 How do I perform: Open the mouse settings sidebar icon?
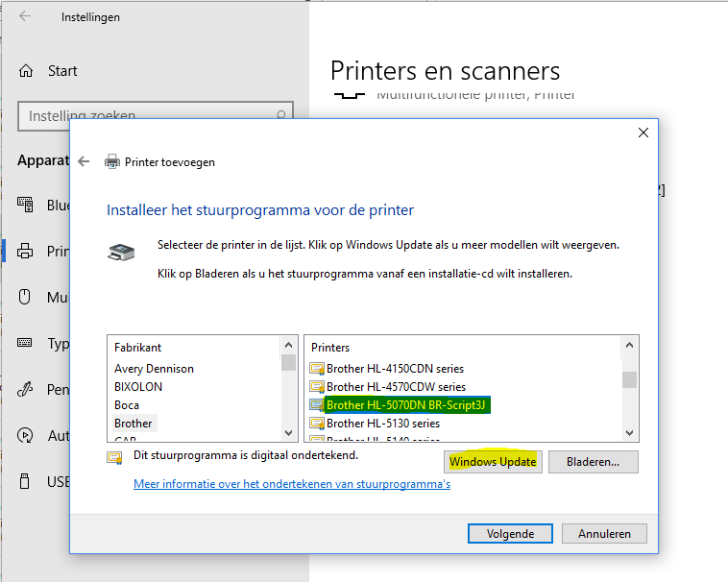click(25, 297)
